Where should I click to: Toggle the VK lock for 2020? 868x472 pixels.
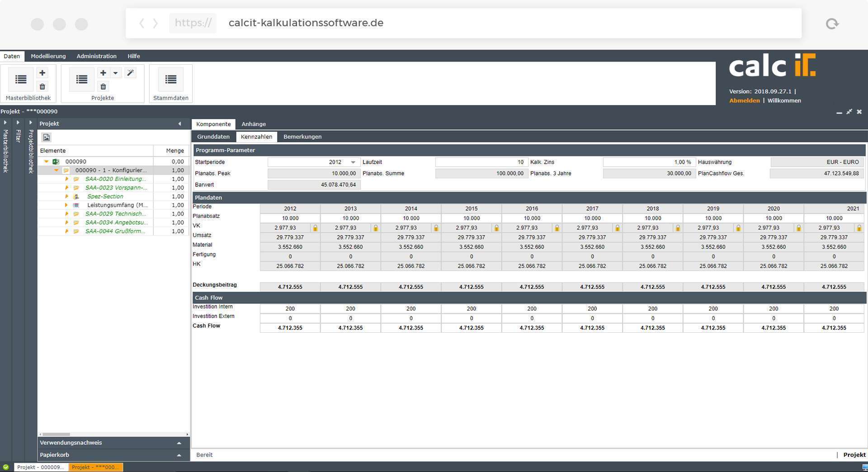[x=799, y=228]
